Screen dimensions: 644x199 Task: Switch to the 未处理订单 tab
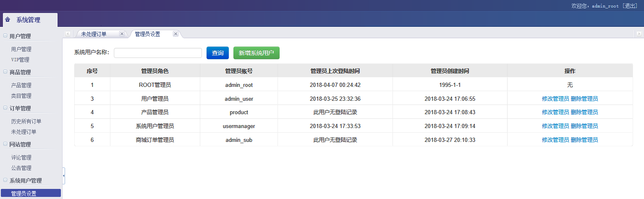[x=94, y=34]
